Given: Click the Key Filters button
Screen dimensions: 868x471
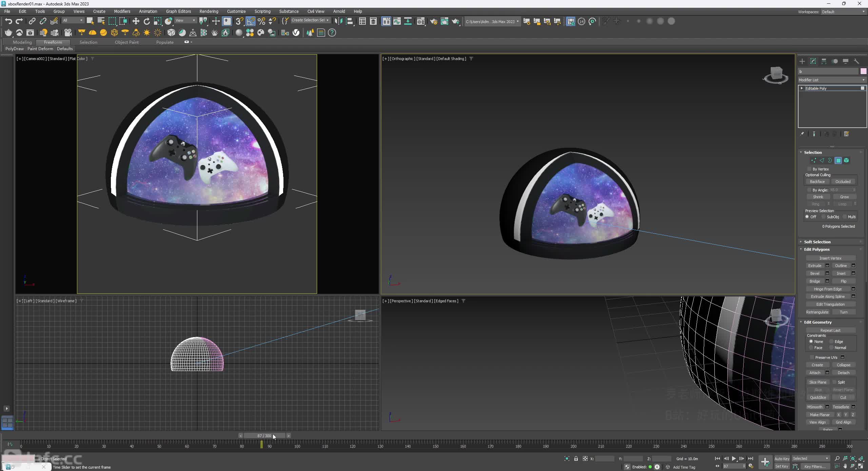Looking at the screenshot, I should coord(815,467).
